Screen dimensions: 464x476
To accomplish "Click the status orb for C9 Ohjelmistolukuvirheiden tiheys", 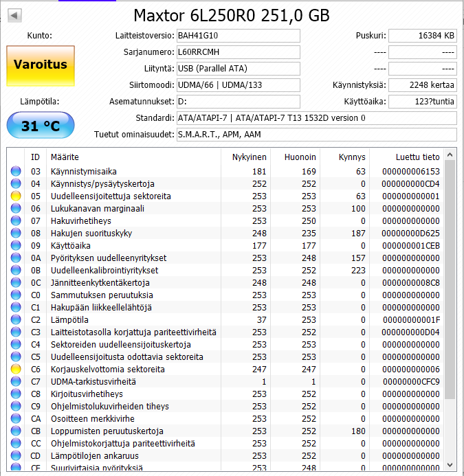I will pyautogui.click(x=16, y=406).
